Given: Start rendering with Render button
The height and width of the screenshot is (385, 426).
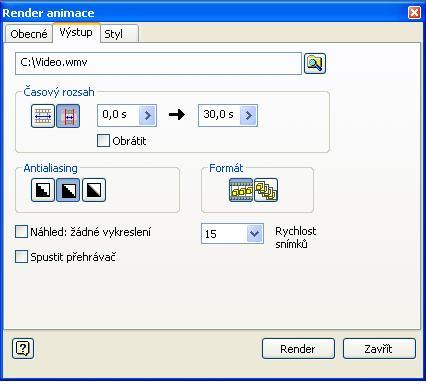Looking at the screenshot, I should (x=298, y=349).
